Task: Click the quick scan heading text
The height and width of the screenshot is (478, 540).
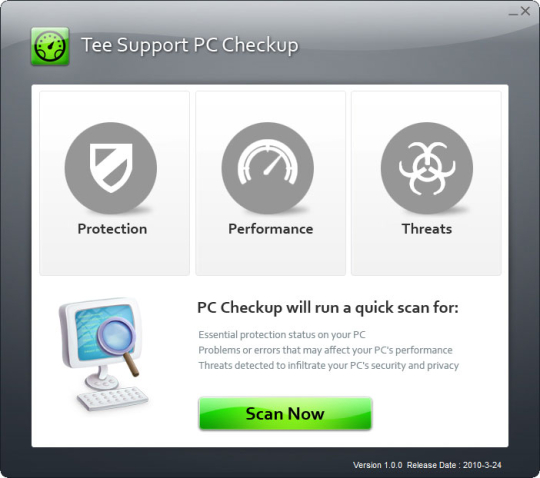Action: (x=328, y=308)
